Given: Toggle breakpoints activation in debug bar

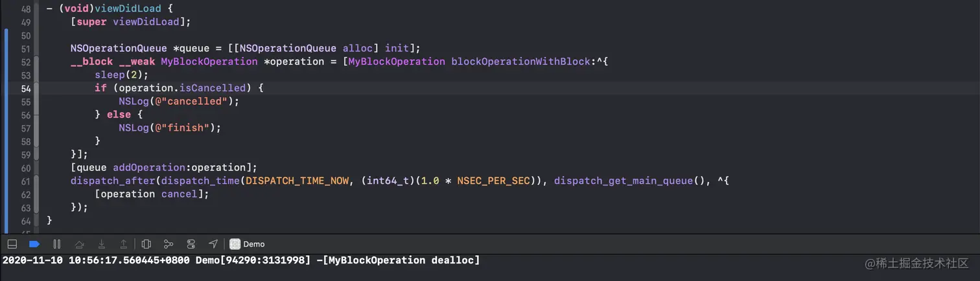Looking at the screenshot, I should 35,244.
